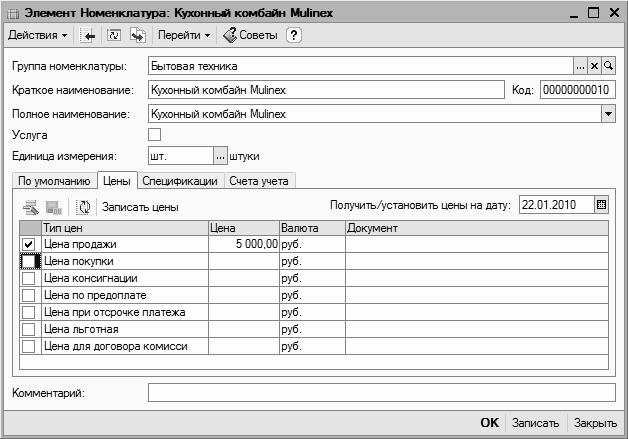This screenshot has height=439, width=628.
Task: Click the magnifier icon in Группа номенклатуры field
Action: point(608,66)
